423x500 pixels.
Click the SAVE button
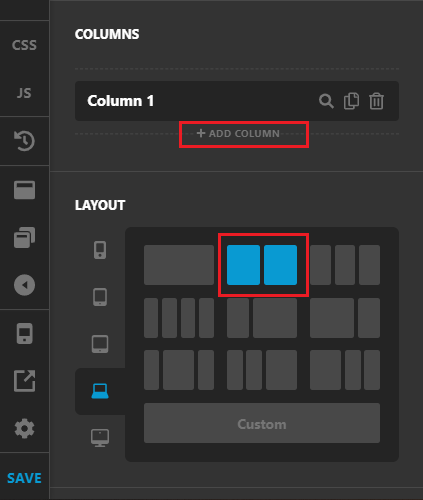click(24, 478)
